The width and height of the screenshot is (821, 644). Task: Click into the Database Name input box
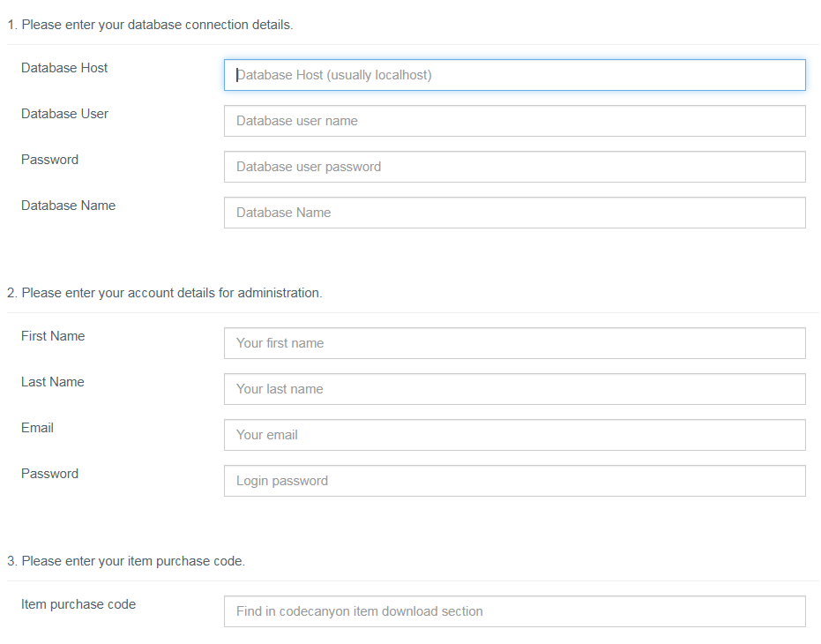coord(514,213)
